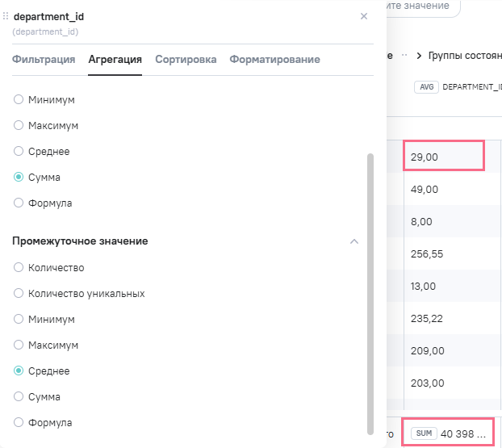Image resolution: width=502 pixels, height=448 pixels.
Task: Click the AVG badge in column header
Action: point(426,87)
